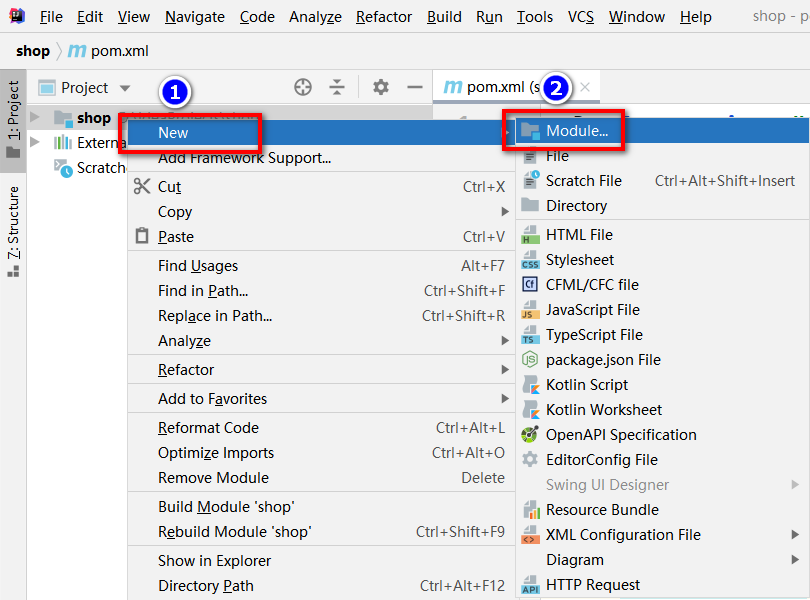This screenshot has width=810, height=600.
Task: Expand the External Libraries tree node
Action: (x=35, y=142)
